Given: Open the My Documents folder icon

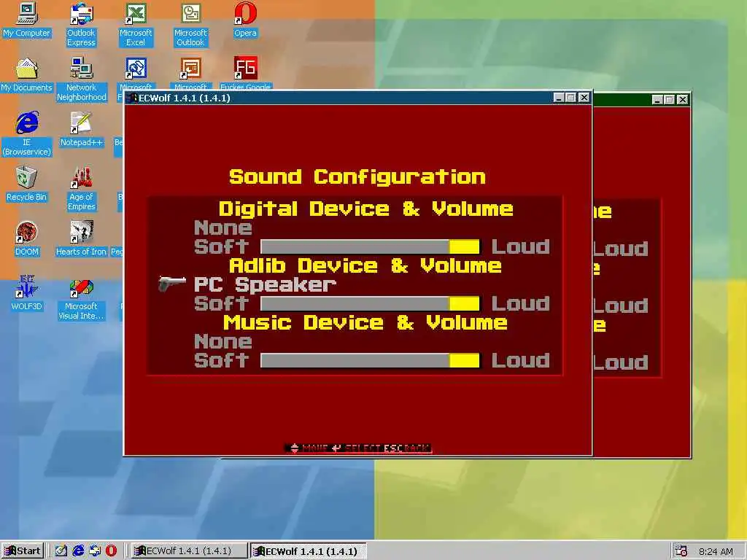Looking at the screenshot, I should 27,75.
